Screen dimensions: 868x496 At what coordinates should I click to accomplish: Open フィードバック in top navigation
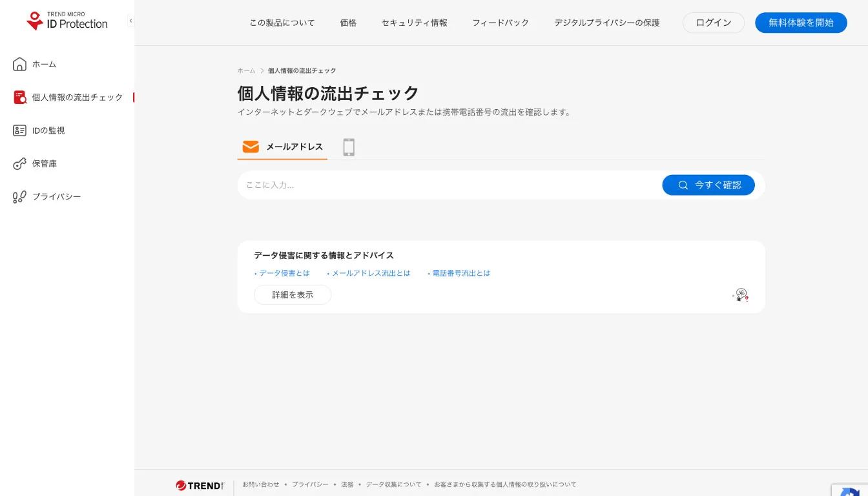coord(501,23)
